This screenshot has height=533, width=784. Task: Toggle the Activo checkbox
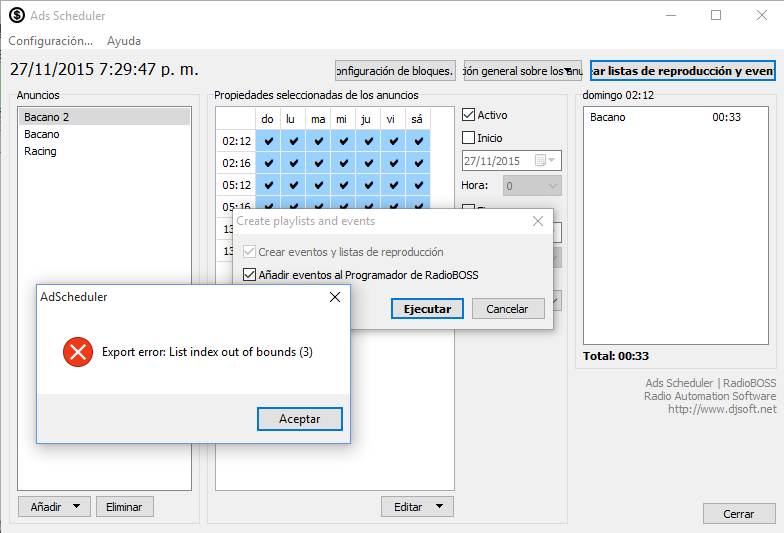[469, 115]
